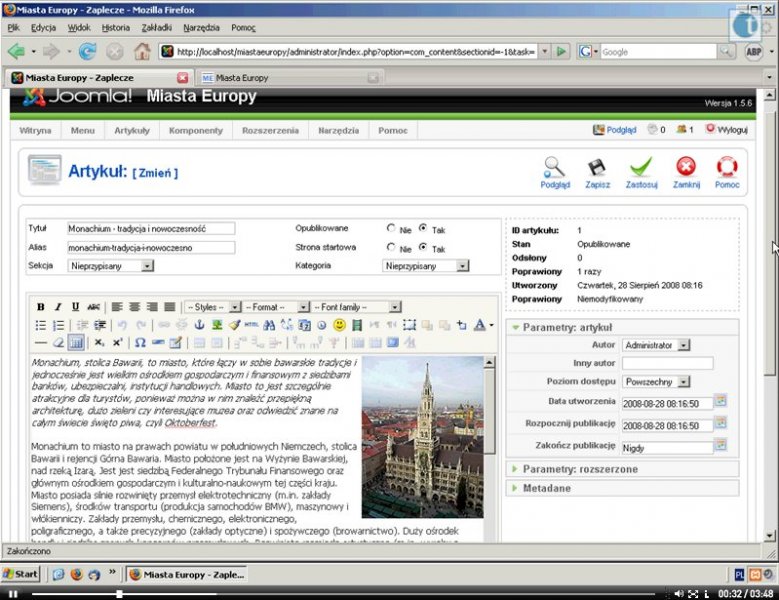The width and height of the screenshot is (779, 600).
Task: Open calendar picker for Data utworzenia
Action: click(720, 402)
